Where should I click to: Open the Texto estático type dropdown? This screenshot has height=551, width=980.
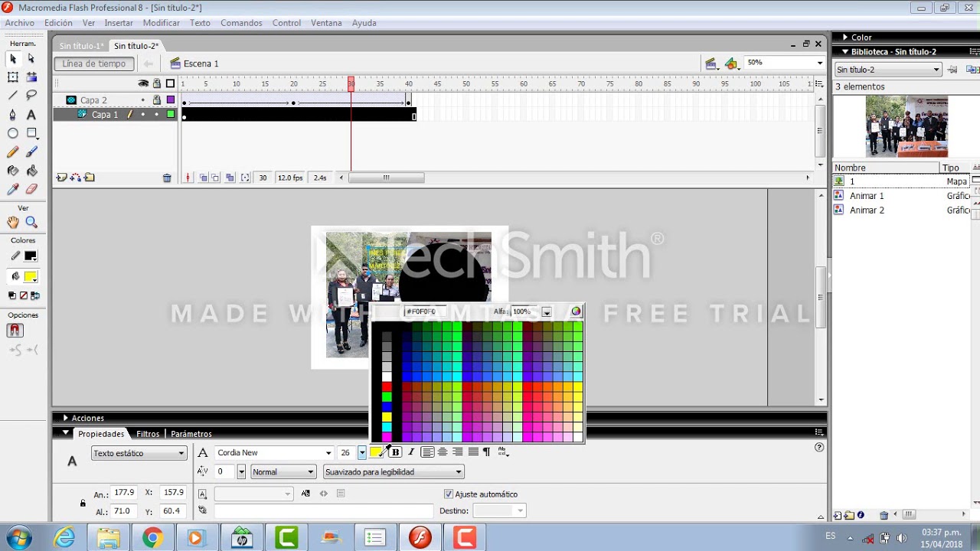coord(139,453)
